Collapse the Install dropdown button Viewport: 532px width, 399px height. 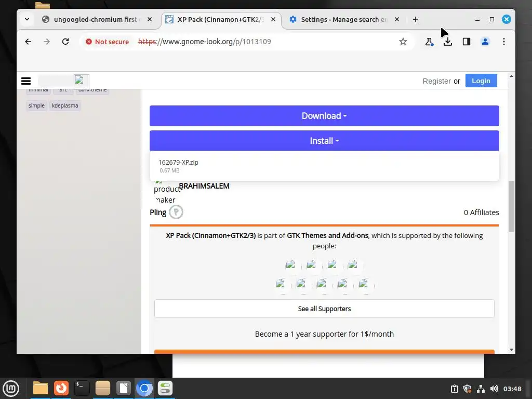[x=324, y=141]
